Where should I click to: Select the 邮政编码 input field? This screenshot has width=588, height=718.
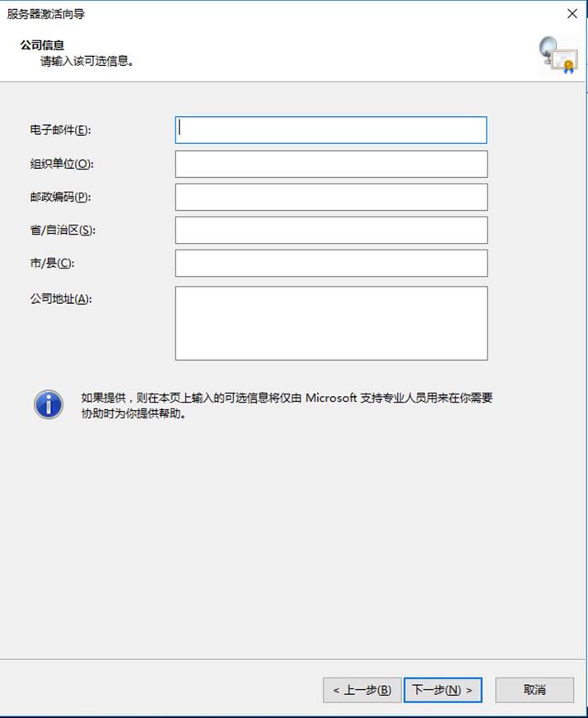click(x=331, y=197)
